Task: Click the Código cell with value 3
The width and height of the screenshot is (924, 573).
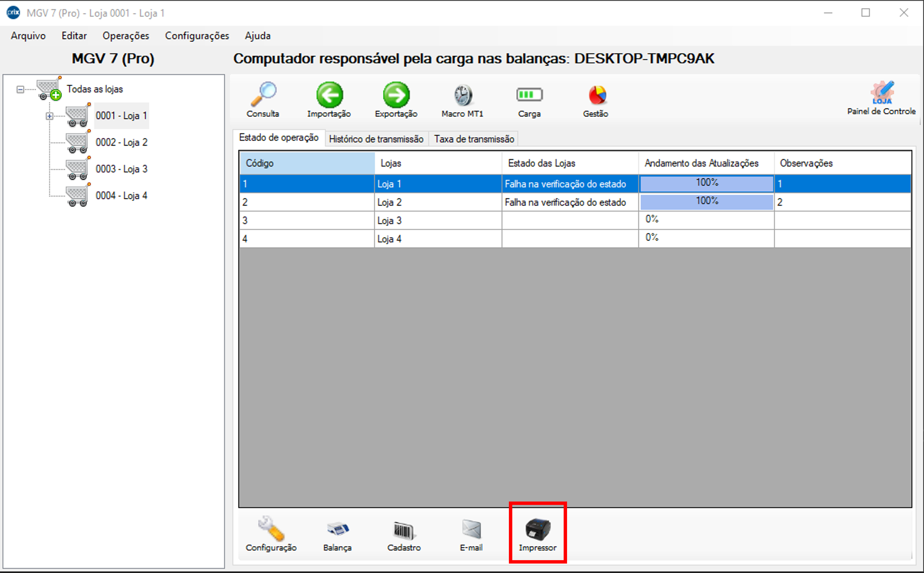Action: click(307, 220)
